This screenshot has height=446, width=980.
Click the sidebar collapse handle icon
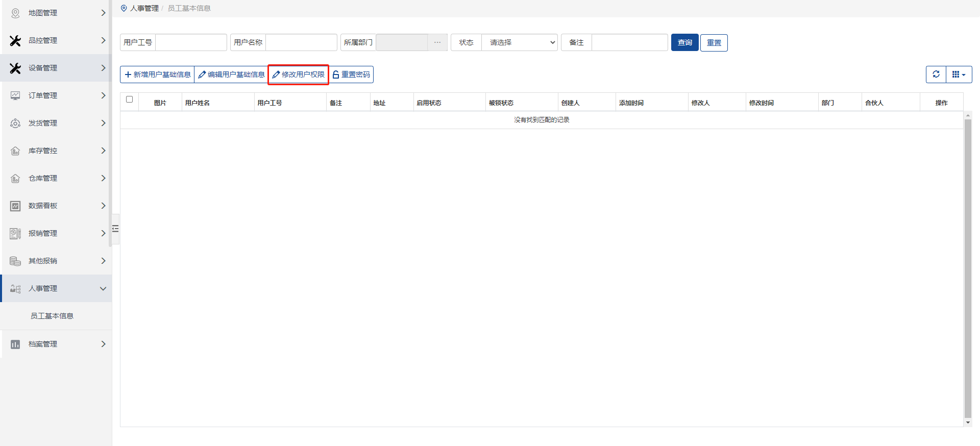click(115, 229)
